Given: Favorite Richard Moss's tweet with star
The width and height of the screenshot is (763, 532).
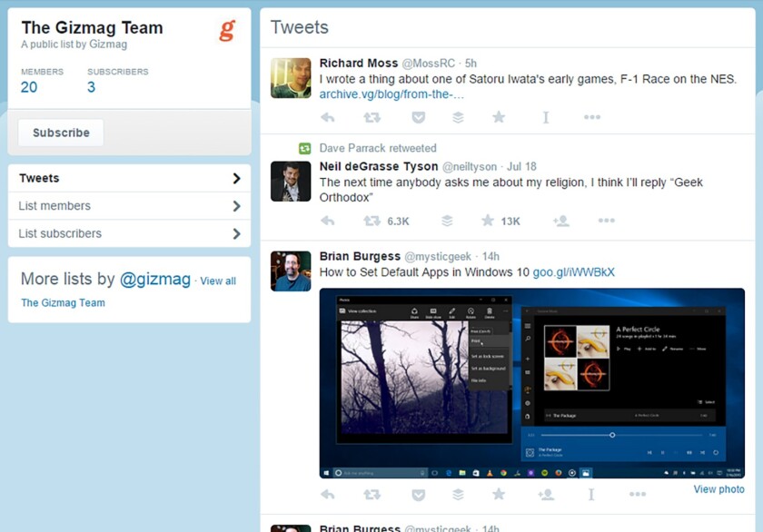Looking at the screenshot, I should [x=499, y=117].
